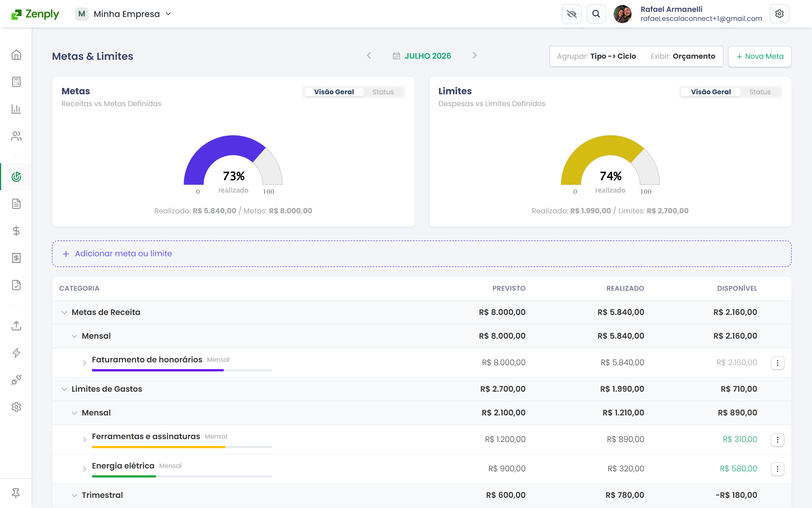This screenshot has height=508, width=812.
Task: Open options menu for Faturamento de honorários
Action: [x=777, y=363]
